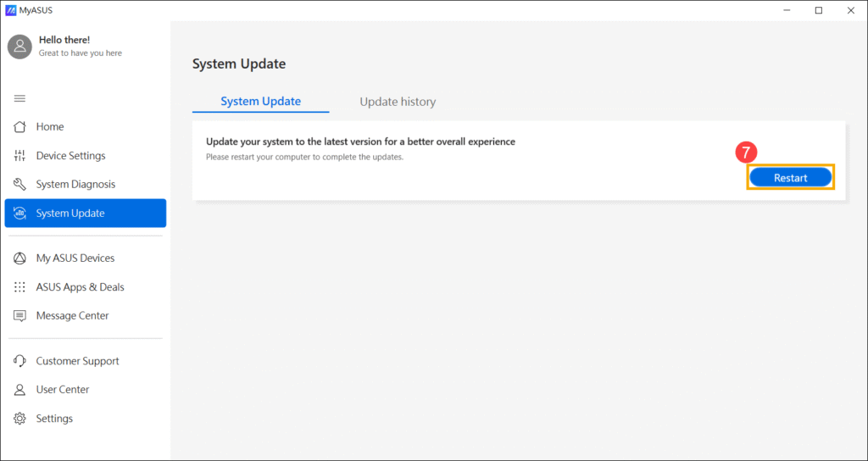Screen dimensions: 868x461
Task: Open Device Settings sliders icon
Action: point(19,156)
